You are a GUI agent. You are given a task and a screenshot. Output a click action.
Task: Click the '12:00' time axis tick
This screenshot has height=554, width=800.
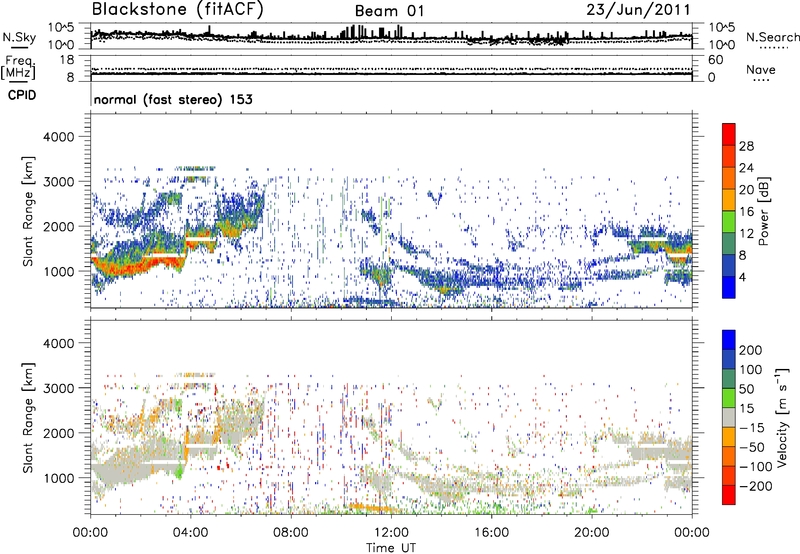point(391,533)
